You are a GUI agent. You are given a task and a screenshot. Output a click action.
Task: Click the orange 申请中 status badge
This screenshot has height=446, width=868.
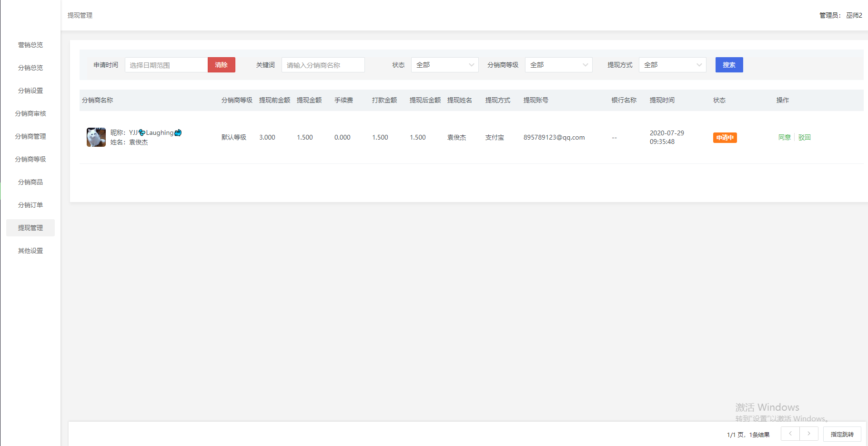coord(725,138)
